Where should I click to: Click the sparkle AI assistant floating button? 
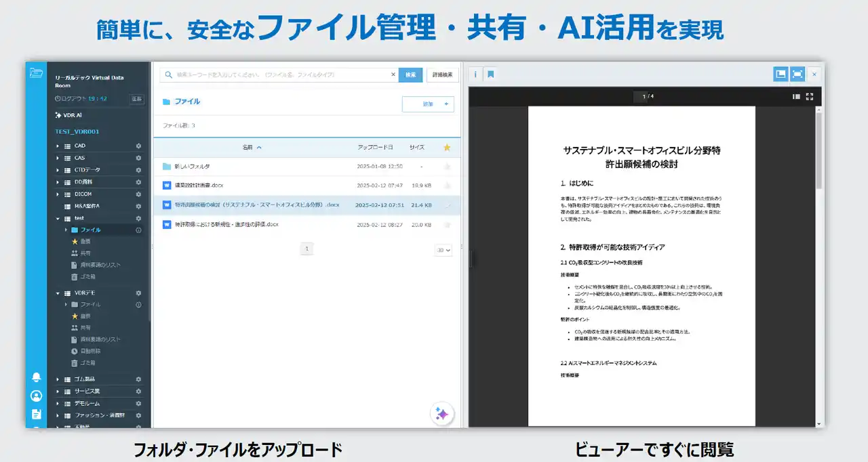pyautogui.click(x=441, y=414)
